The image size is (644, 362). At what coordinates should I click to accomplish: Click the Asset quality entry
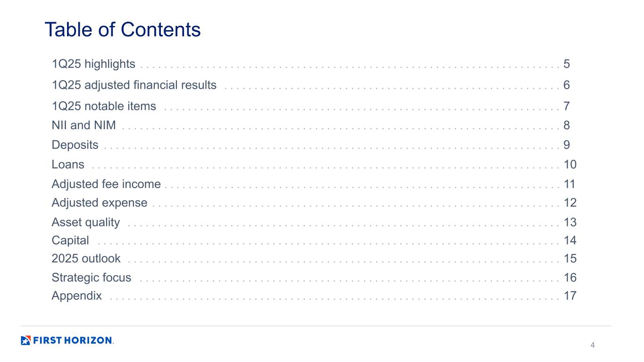pos(86,222)
